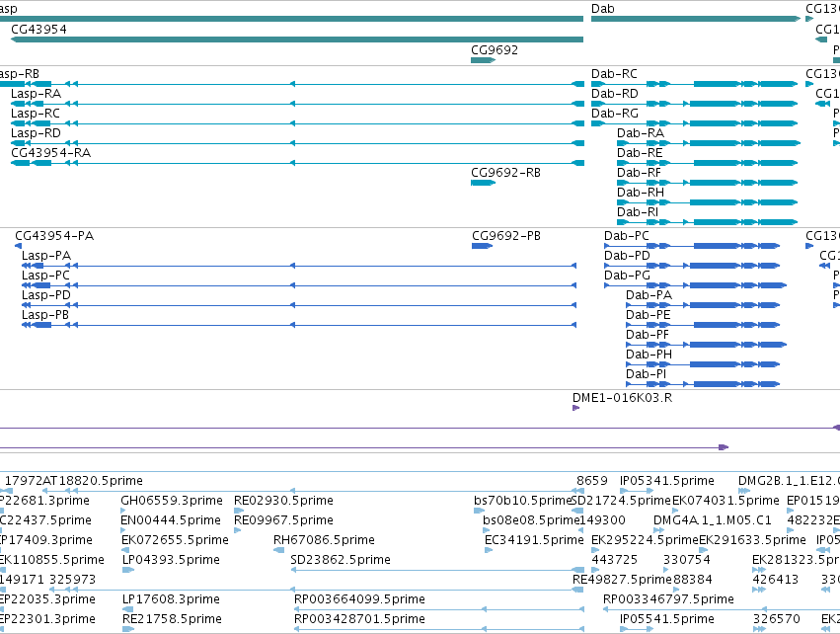Select the Dab-RI transcript label

(638, 212)
